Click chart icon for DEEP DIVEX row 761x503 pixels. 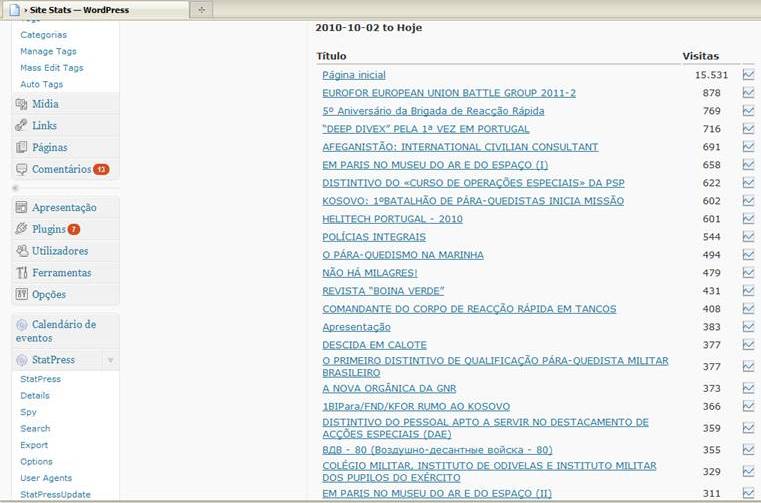tap(748, 129)
